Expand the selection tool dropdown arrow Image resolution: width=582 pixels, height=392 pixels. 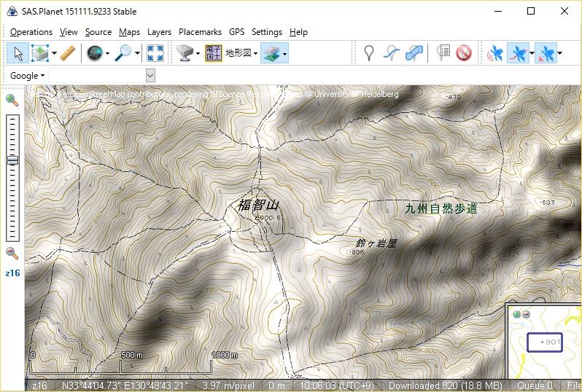click(x=54, y=53)
